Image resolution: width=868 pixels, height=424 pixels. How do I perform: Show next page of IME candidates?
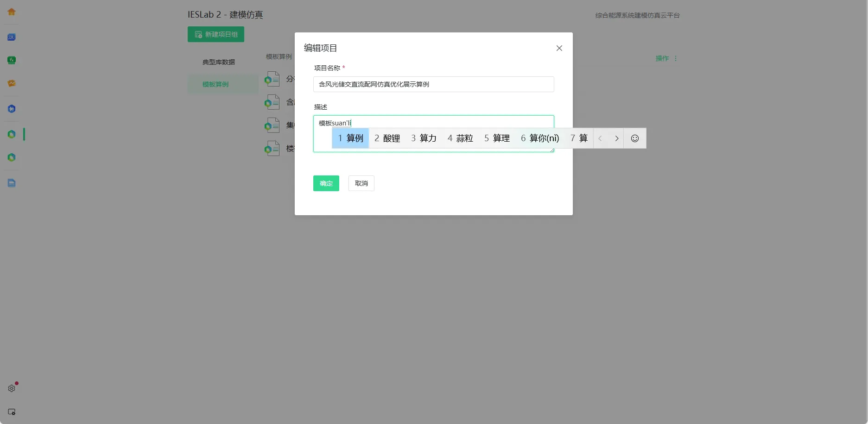(x=616, y=138)
